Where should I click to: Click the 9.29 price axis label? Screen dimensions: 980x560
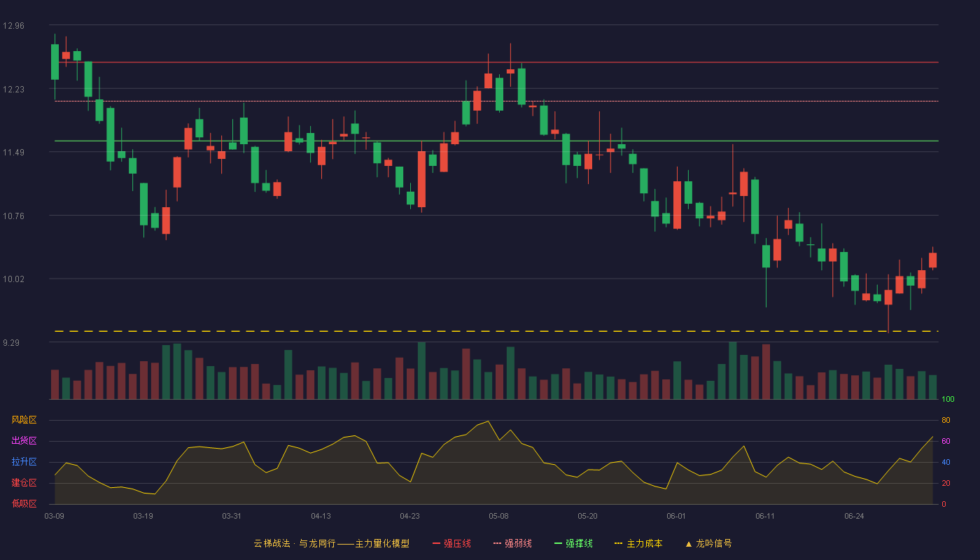coord(11,343)
